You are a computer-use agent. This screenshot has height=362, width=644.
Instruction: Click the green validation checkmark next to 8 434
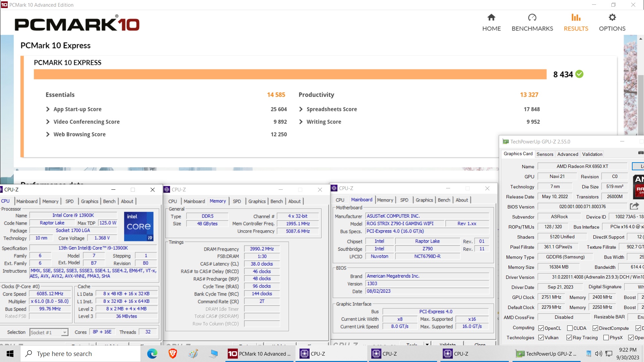[579, 74]
